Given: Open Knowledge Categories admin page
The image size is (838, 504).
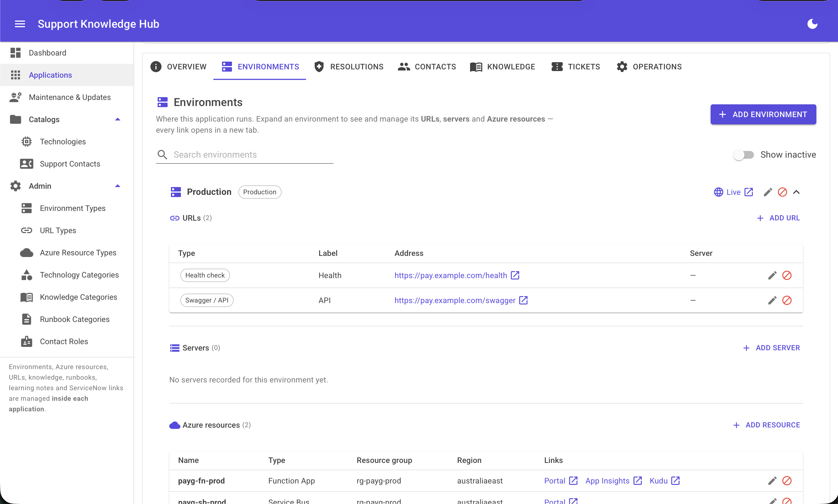Looking at the screenshot, I should pos(67,297).
